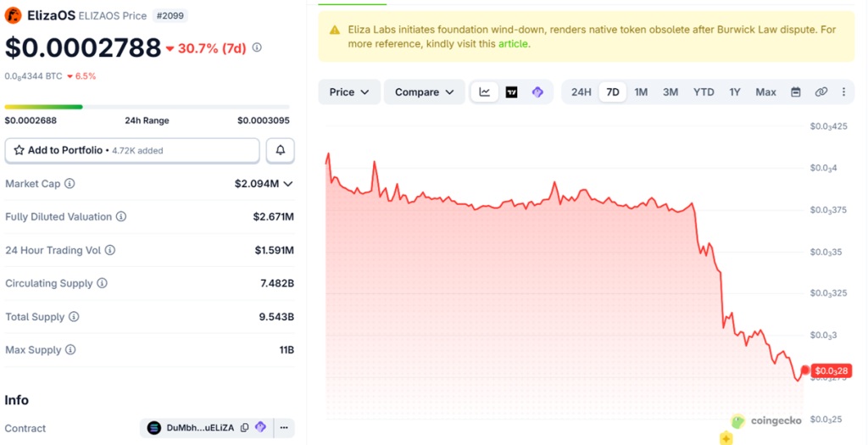Click the $2.094M market cap value

[x=257, y=183]
